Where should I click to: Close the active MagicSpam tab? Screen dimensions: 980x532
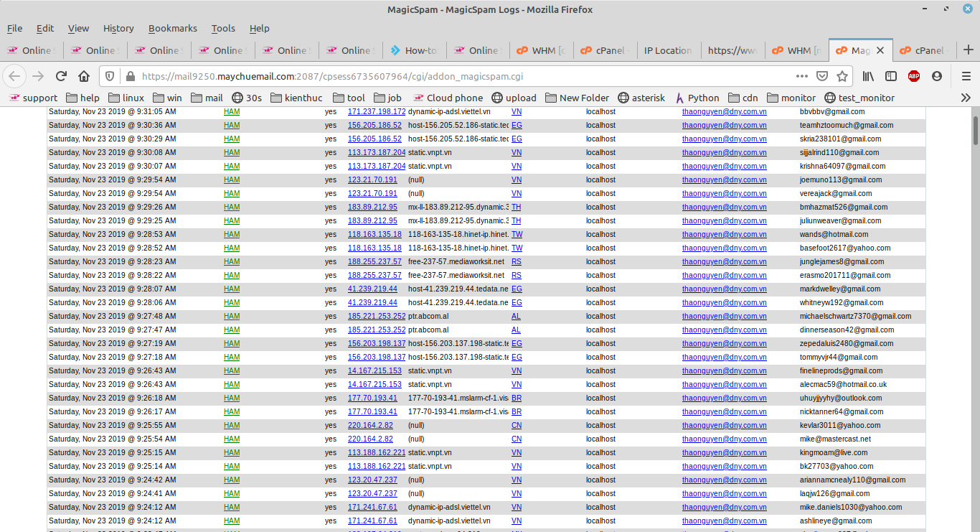coord(881,50)
